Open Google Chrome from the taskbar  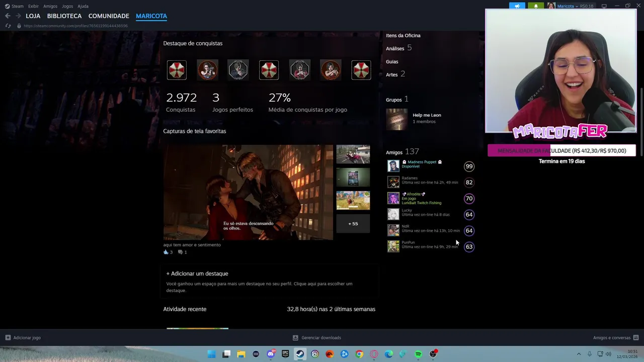359,354
